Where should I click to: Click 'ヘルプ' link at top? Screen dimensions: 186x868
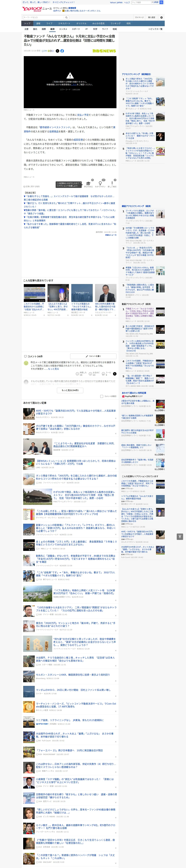coord(127,2)
